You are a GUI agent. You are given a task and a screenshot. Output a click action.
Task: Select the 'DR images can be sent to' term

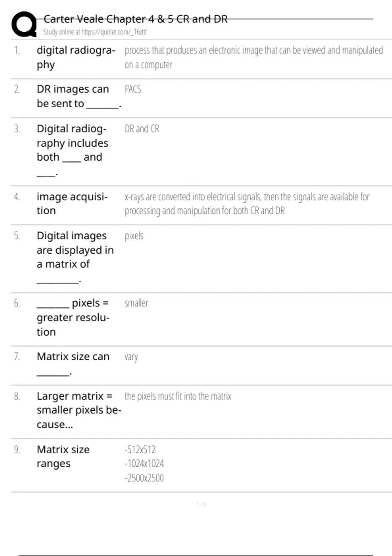pyautogui.click(x=73, y=96)
